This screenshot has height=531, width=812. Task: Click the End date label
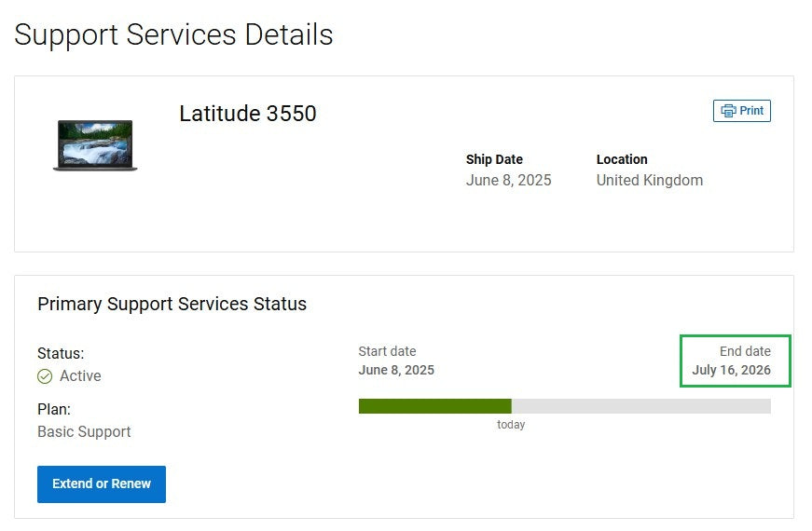pos(745,351)
